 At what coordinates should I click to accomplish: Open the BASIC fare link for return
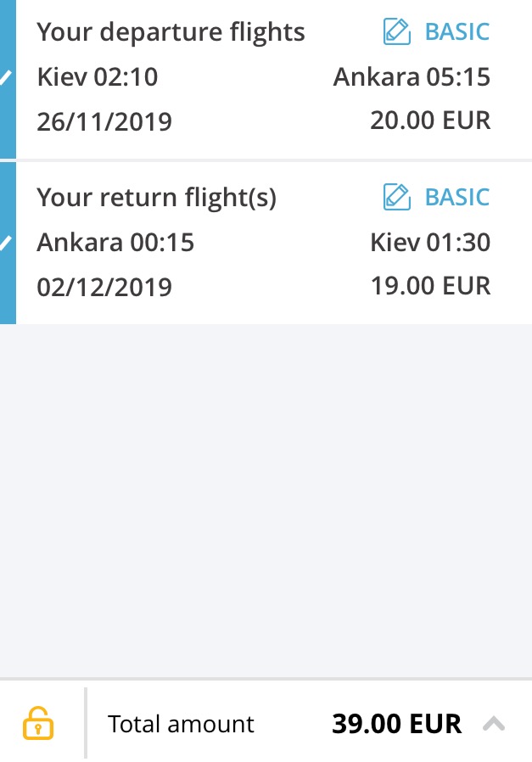tap(457, 197)
